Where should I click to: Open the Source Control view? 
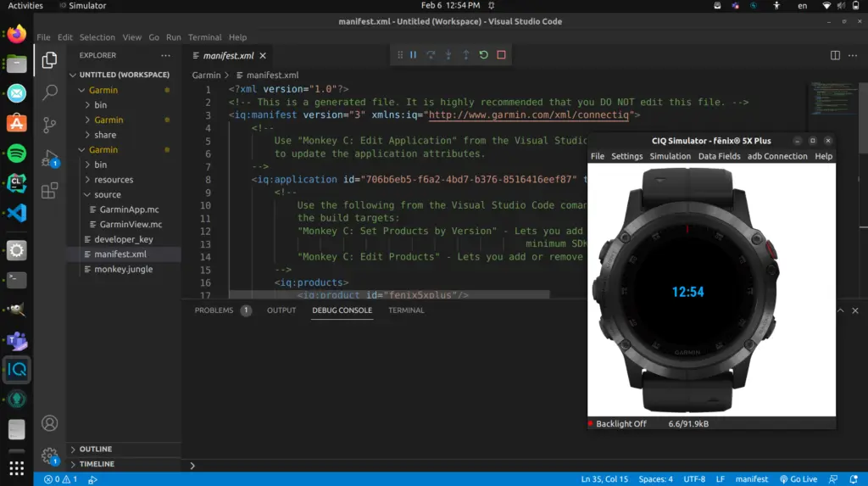[49, 125]
